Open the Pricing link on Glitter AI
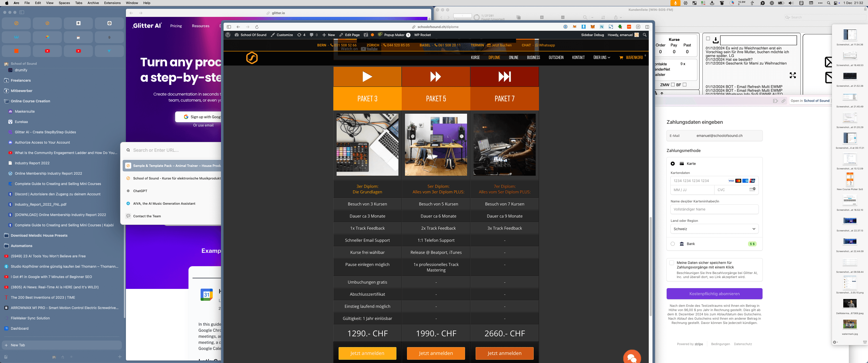The image size is (868, 363). [x=176, y=26]
